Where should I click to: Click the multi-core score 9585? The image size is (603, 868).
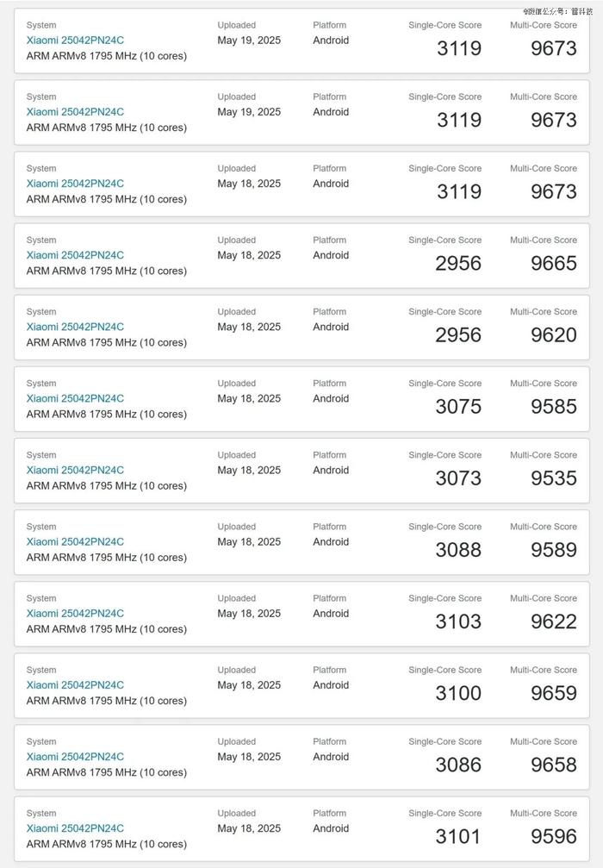[x=554, y=407]
